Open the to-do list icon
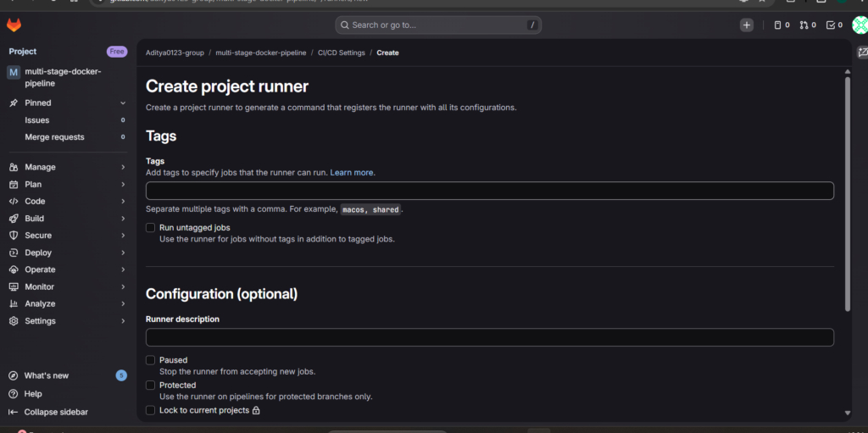This screenshot has height=433, width=868. click(834, 25)
